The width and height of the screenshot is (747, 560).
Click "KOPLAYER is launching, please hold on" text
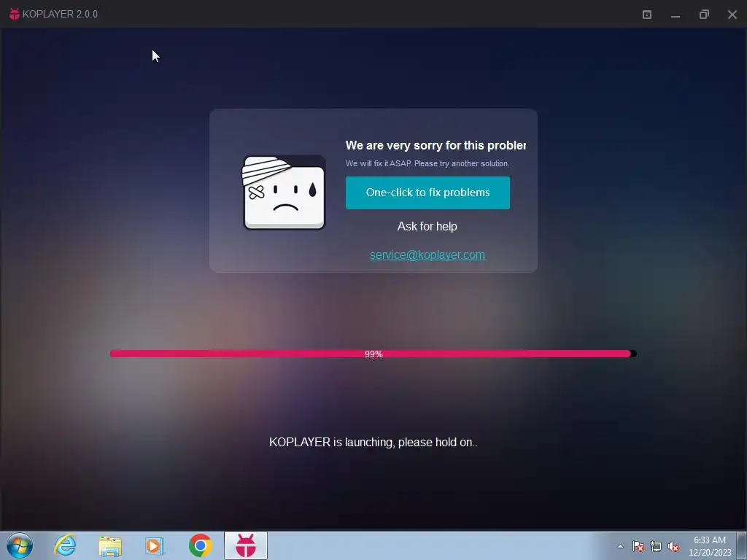pos(373,442)
